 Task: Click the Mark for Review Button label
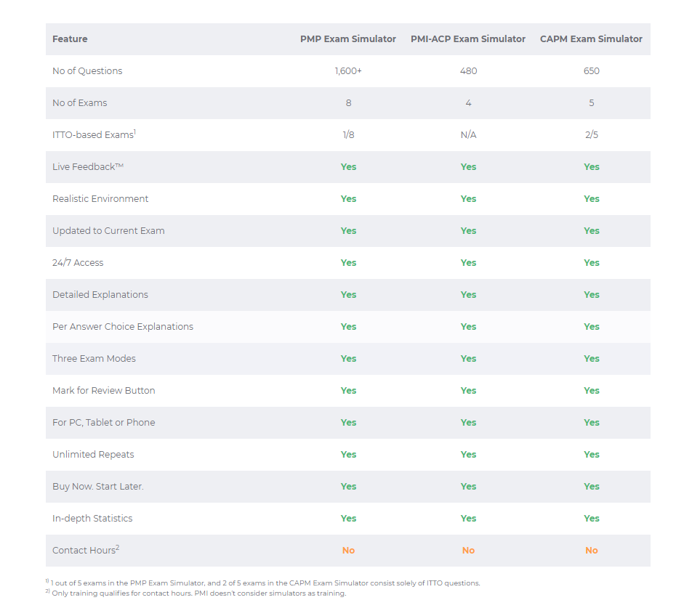[x=103, y=391]
